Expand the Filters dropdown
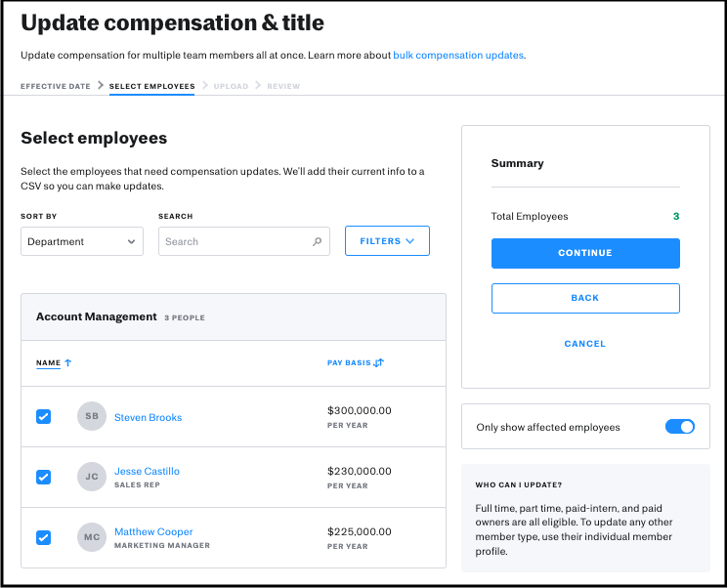 click(x=387, y=241)
